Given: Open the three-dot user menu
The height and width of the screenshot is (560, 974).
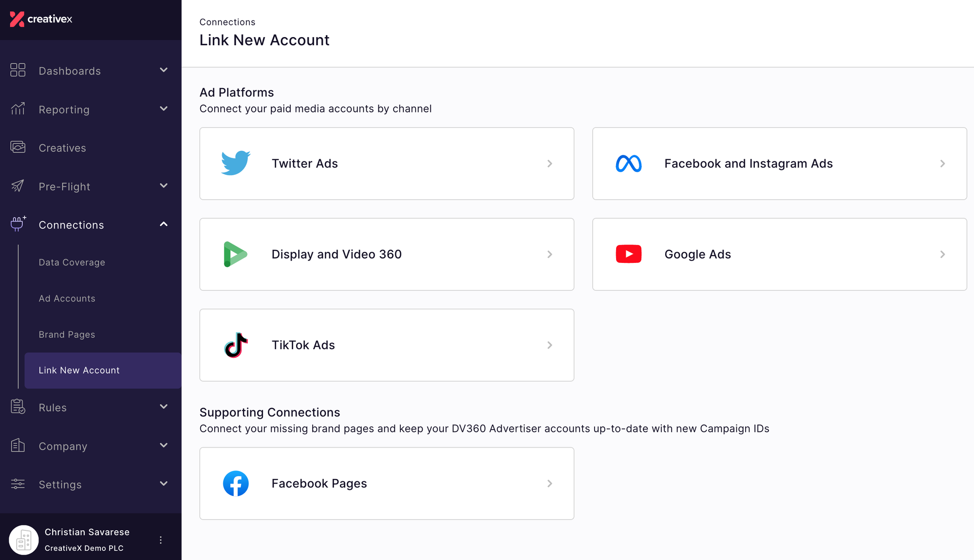Looking at the screenshot, I should click(x=161, y=540).
